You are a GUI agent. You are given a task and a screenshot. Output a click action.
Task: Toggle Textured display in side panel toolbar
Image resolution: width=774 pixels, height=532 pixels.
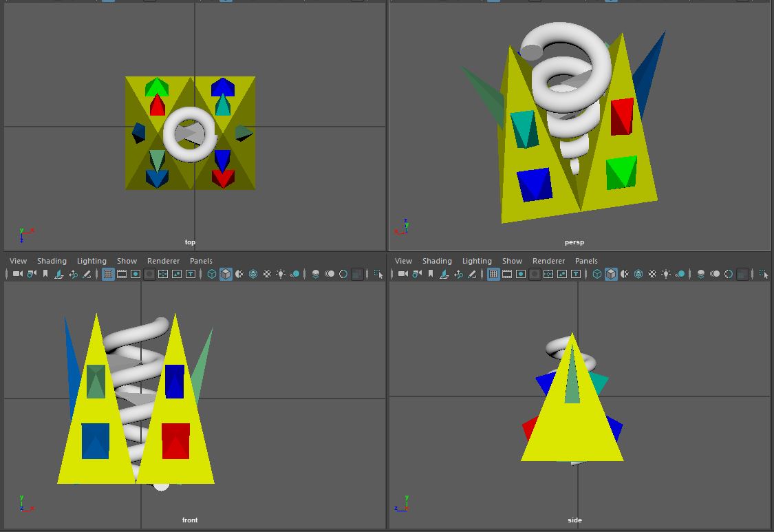(x=652, y=274)
